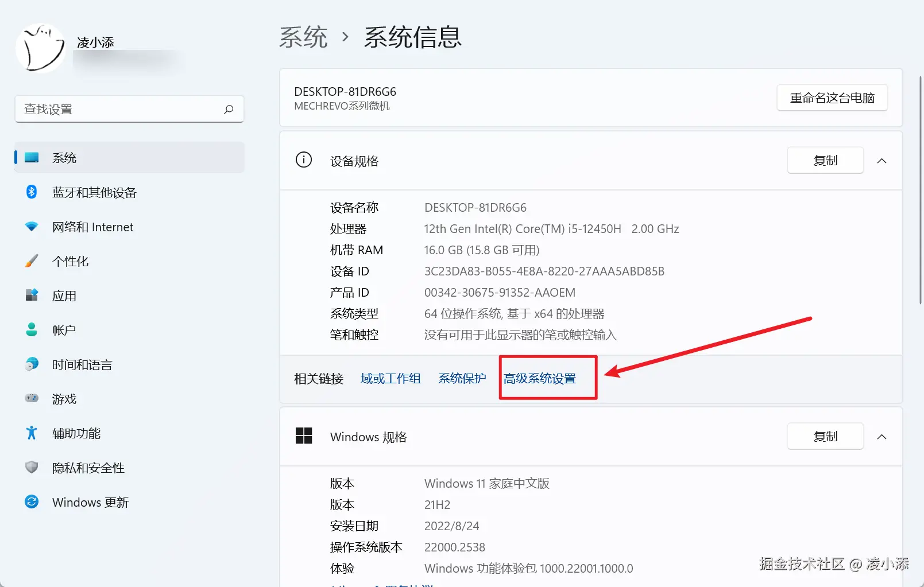Click the Windows logo beside Windows 规格
The image size is (924, 587).
click(x=304, y=436)
